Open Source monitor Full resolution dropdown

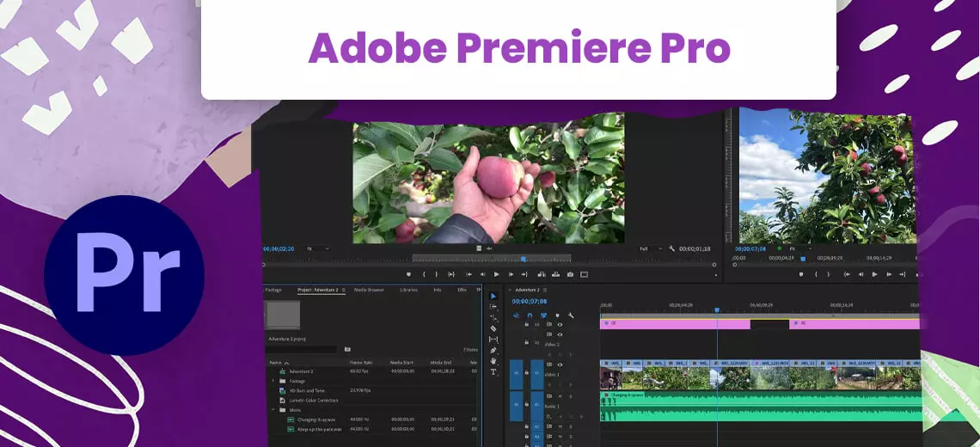click(646, 248)
